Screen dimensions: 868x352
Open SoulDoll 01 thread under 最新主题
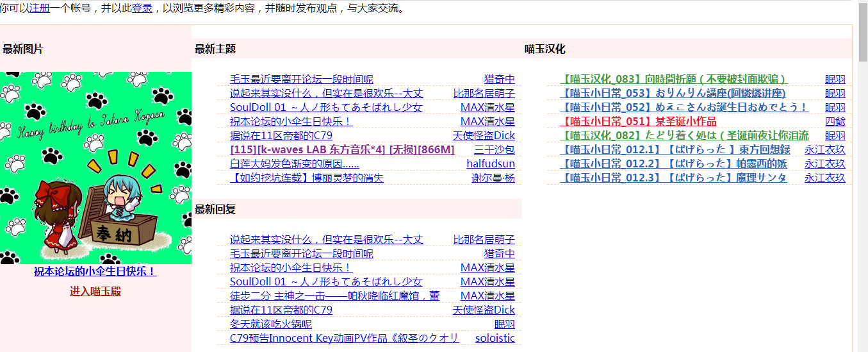pos(326,108)
